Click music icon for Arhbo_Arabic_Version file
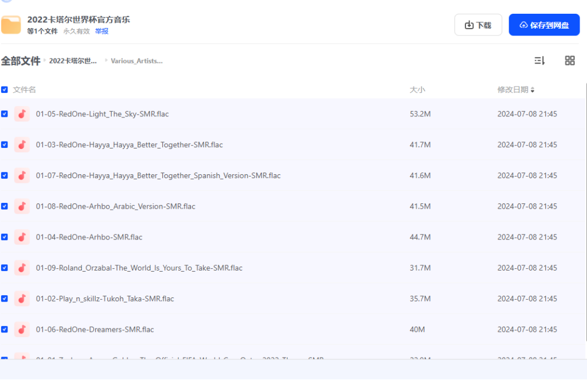 (x=22, y=206)
